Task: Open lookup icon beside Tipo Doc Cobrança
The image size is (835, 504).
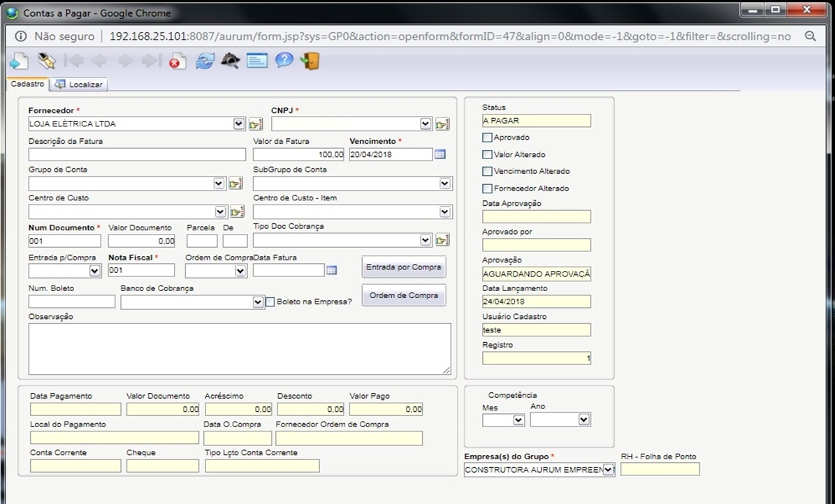Action: coord(442,240)
